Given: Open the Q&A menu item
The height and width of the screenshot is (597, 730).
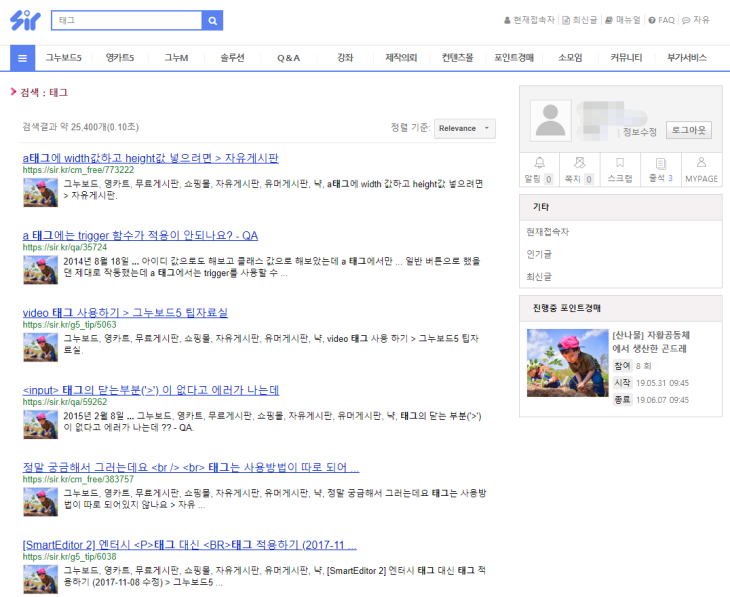Looking at the screenshot, I should [288, 58].
